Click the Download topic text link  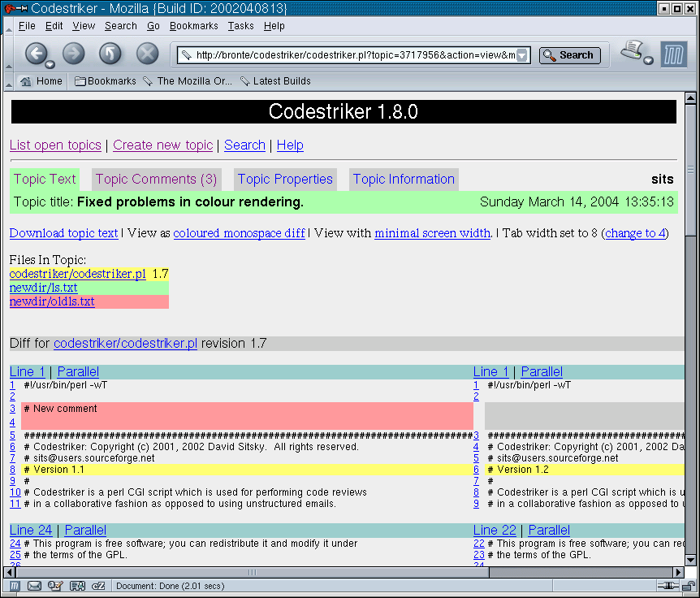pyautogui.click(x=63, y=233)
